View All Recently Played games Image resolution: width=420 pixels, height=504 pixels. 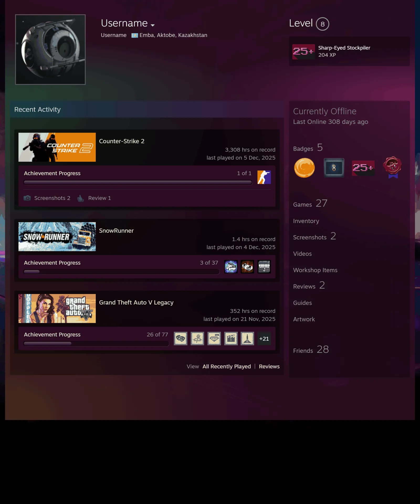227,366
